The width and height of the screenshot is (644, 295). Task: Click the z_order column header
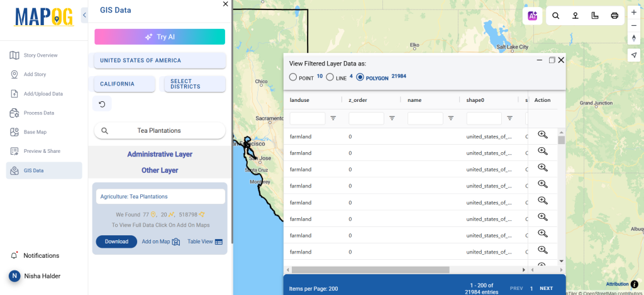coord(358,100)
